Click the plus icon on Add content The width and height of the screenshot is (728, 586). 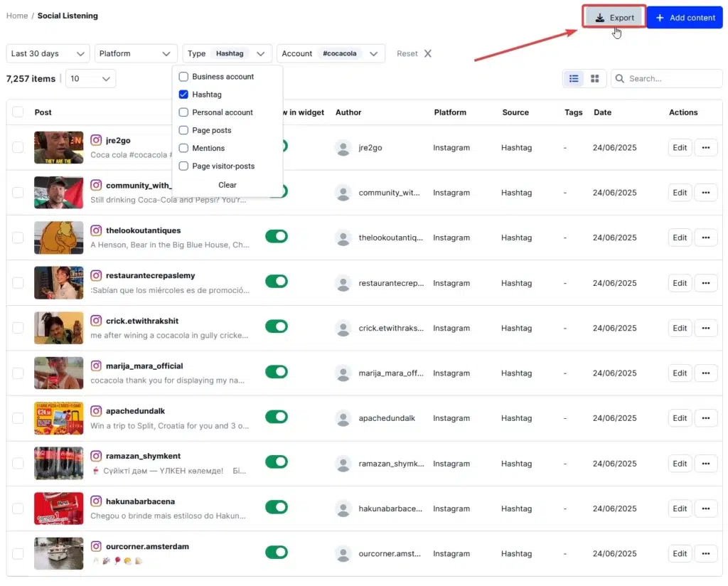(659, 18)
